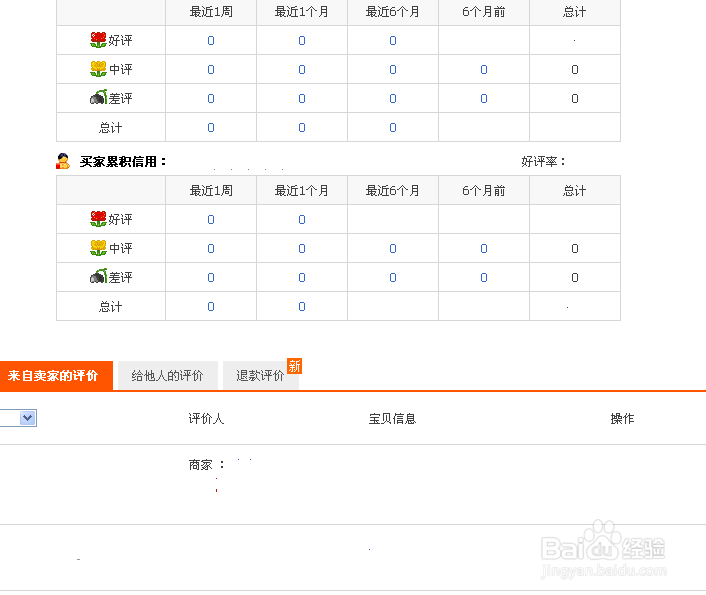This screenshot has width=706, height=595.
Task: Click yellow flower icon in buyer table 中评 row
Action: click(x=98, y=248)
